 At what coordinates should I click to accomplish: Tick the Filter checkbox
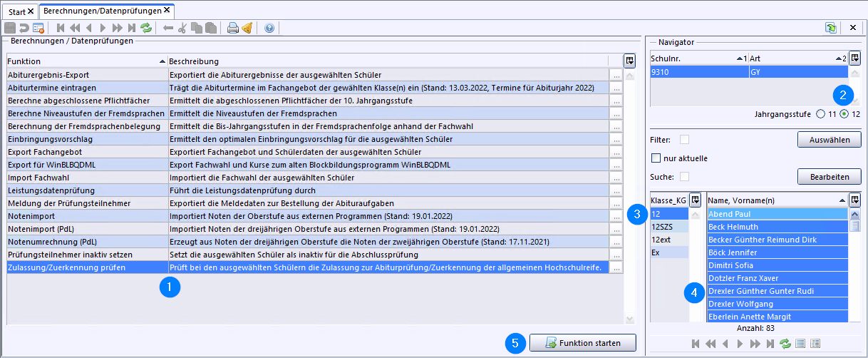(684, 139)
